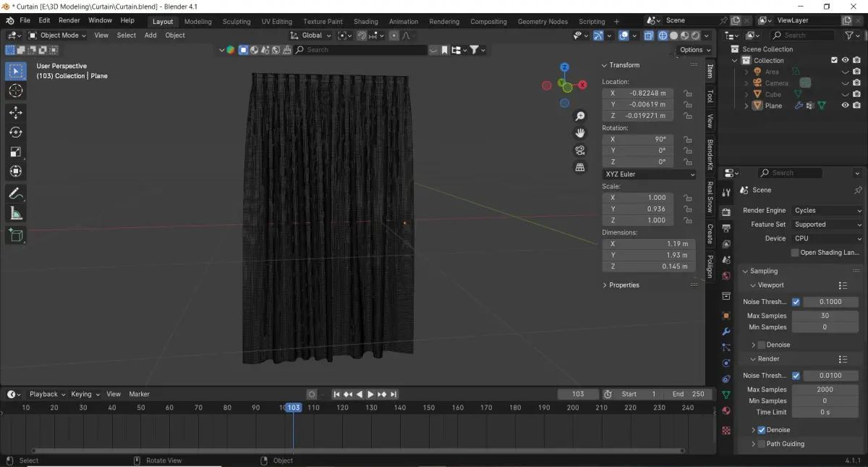The image size is (868, 467).
Task: Open the BlenderKit sidebar tab
Action: pos(710,155)
